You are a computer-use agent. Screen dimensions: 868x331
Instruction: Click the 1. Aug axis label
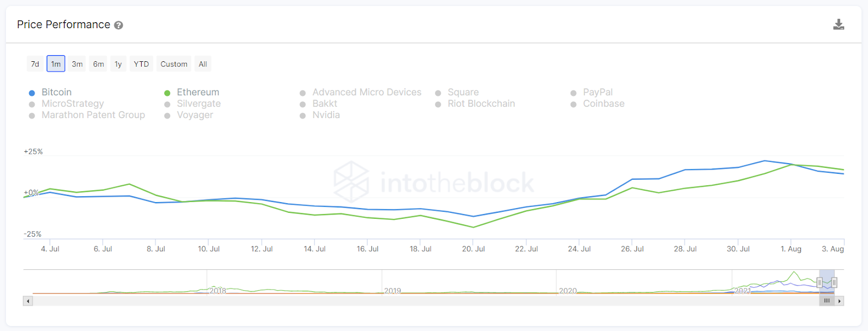tap(791, 249)
